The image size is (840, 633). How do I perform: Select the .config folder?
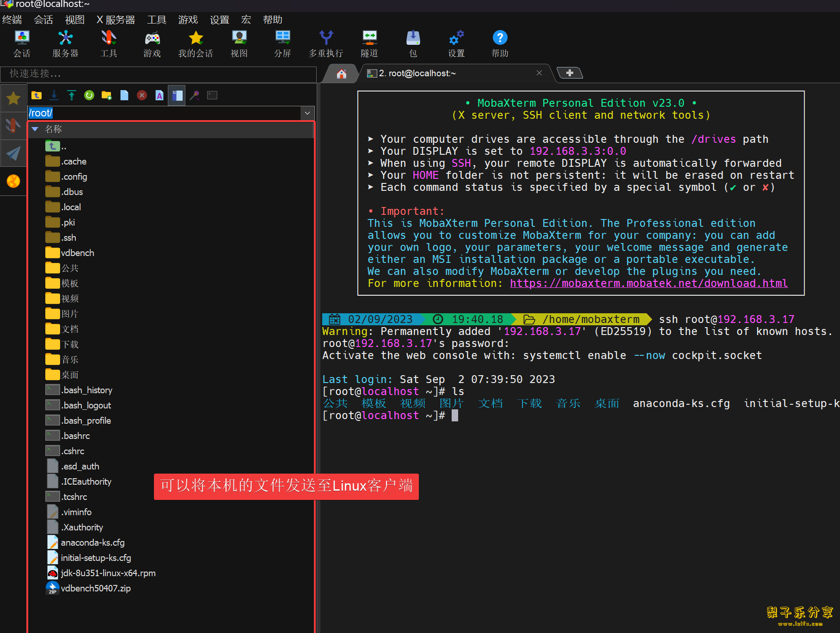[67, 177]
